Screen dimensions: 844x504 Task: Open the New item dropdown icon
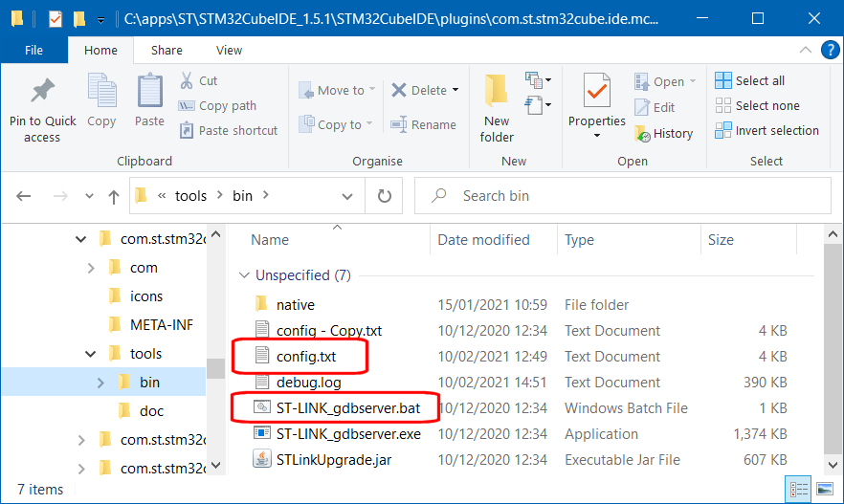coord(538,80)
